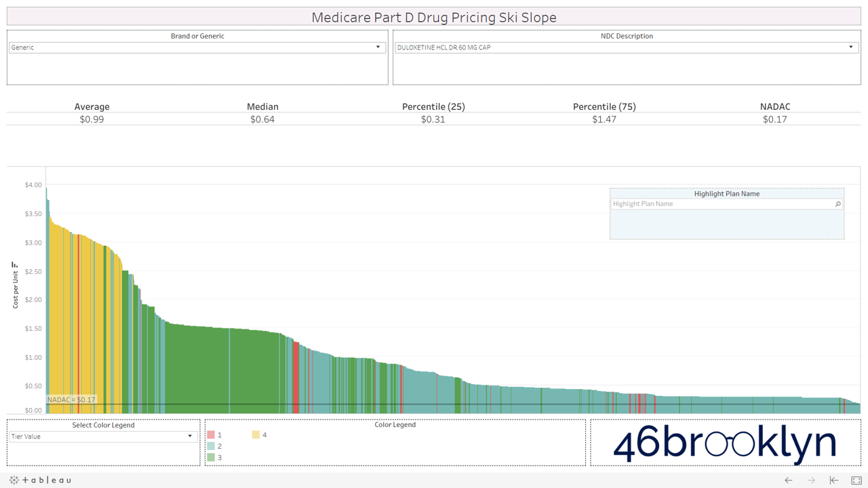The height and width of the screenshot is (488, 868).
Task: Toggle full screen view icon
Action: click(x=856, y=480)
